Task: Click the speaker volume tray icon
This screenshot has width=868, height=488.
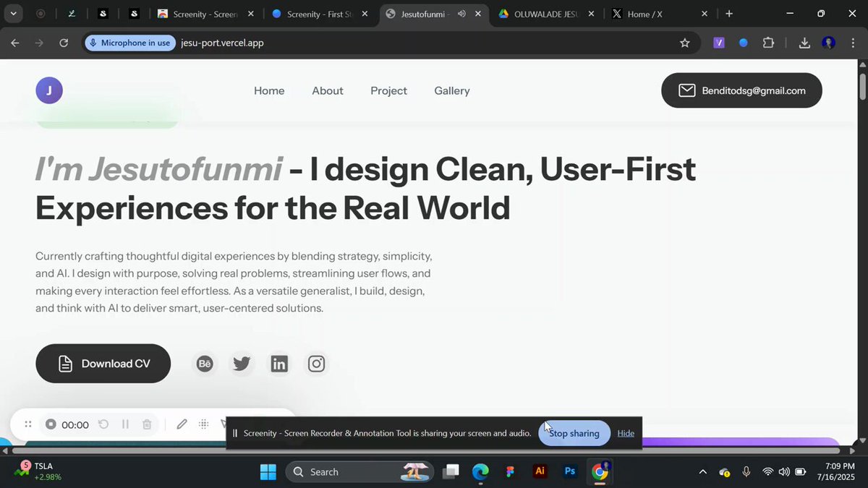Action: pos(783,471)
